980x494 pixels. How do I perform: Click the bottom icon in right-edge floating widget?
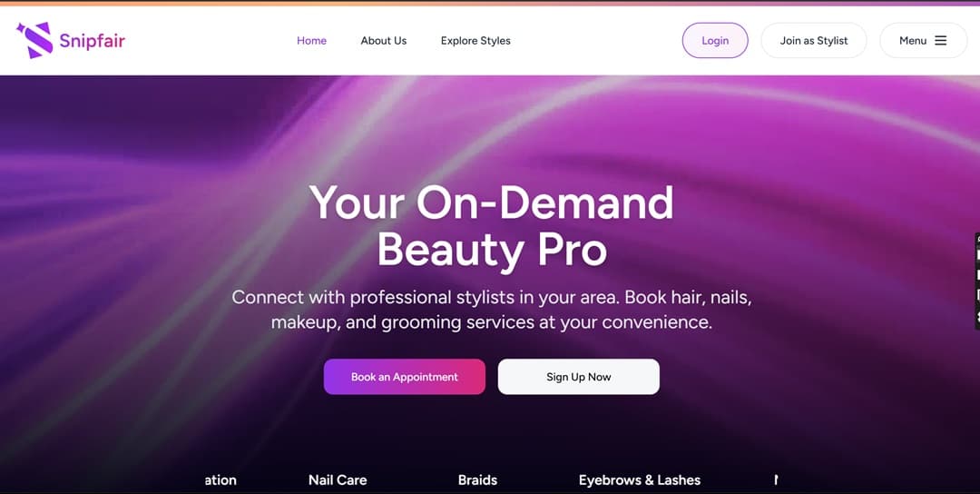[x=977, y=317]
